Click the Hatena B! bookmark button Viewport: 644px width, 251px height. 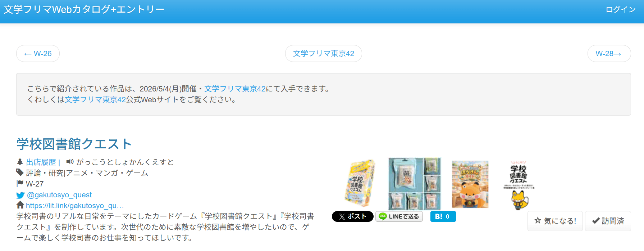pyautogui.click(x=443, y=216)
